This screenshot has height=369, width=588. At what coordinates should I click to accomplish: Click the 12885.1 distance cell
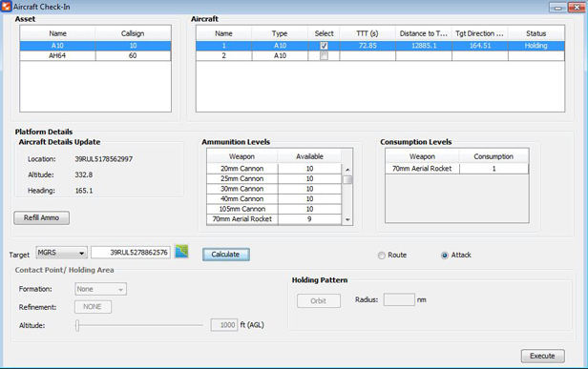424,46
